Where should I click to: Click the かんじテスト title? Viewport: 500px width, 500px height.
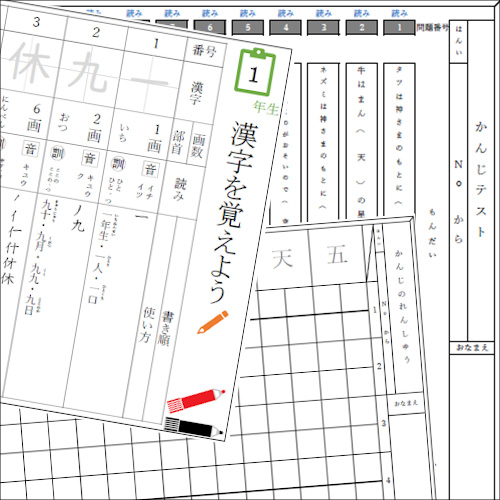click(x=481, y=179)
